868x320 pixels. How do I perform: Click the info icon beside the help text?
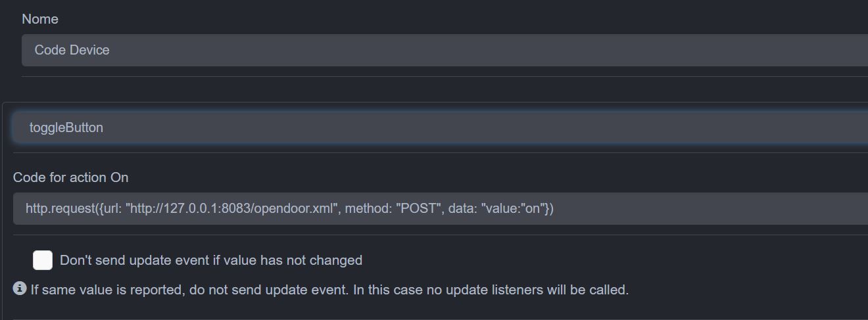point(20,288)
